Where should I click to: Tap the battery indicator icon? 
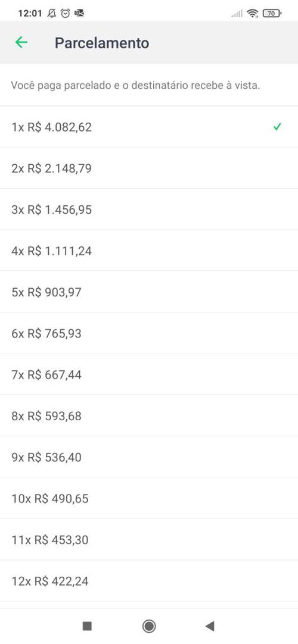click(271, 14)
